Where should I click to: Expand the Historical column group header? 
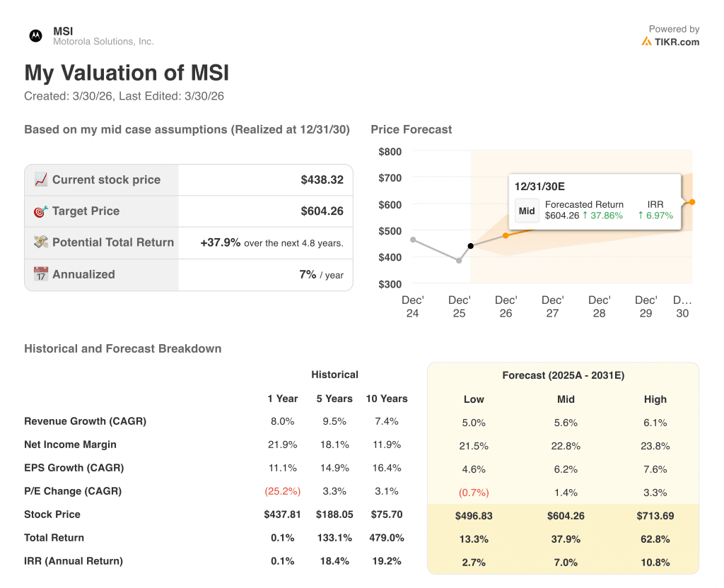pos(334,375)
